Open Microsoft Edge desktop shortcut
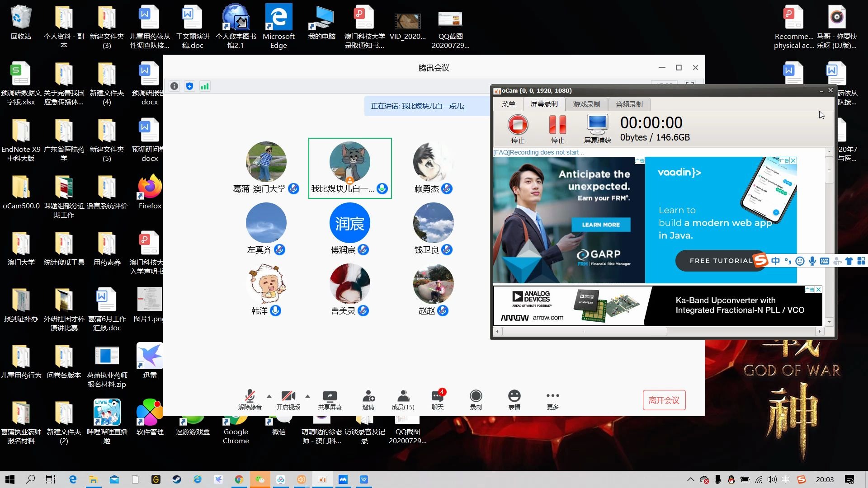 click(278, 26)
